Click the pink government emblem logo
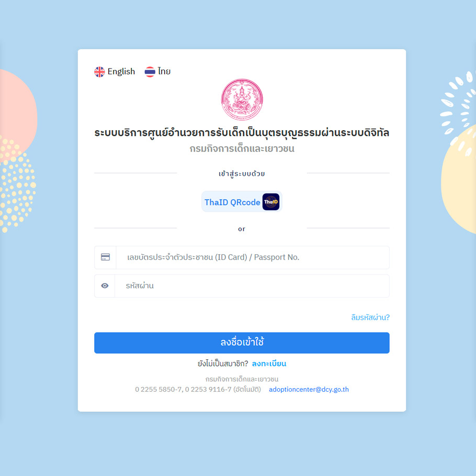476x476 pixels. (x=242, y=99)
